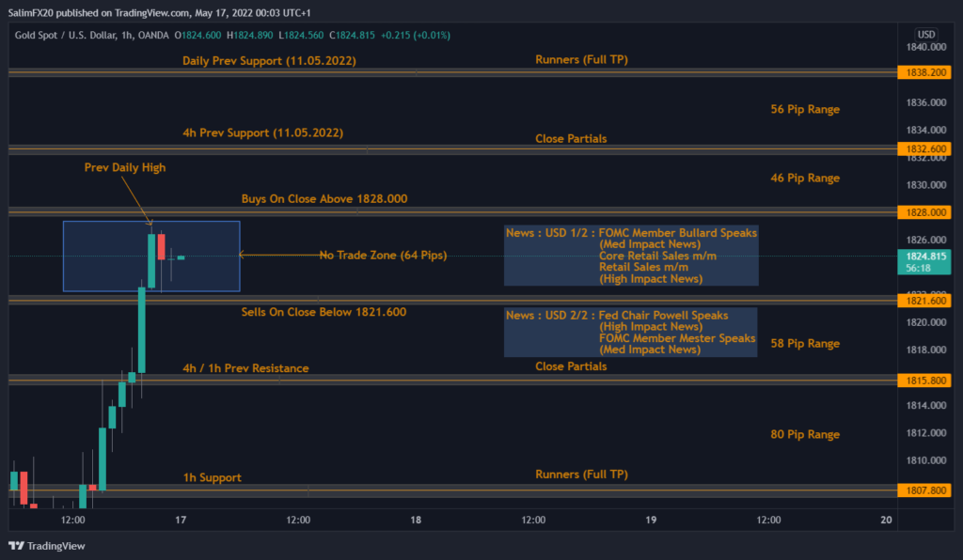Select the 'Sells On Close Below 1821.600' text
Image resolution: width=963 pixels, height=560 pixels.
pos(324,312)
